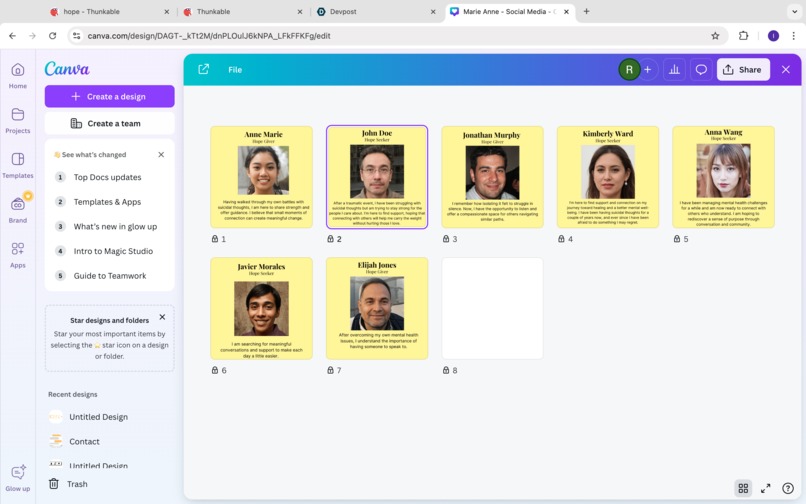Dismiss Star designs and folders tip
Screen dimensions: 806x504
pyautogui.click(x=162, y=317)
